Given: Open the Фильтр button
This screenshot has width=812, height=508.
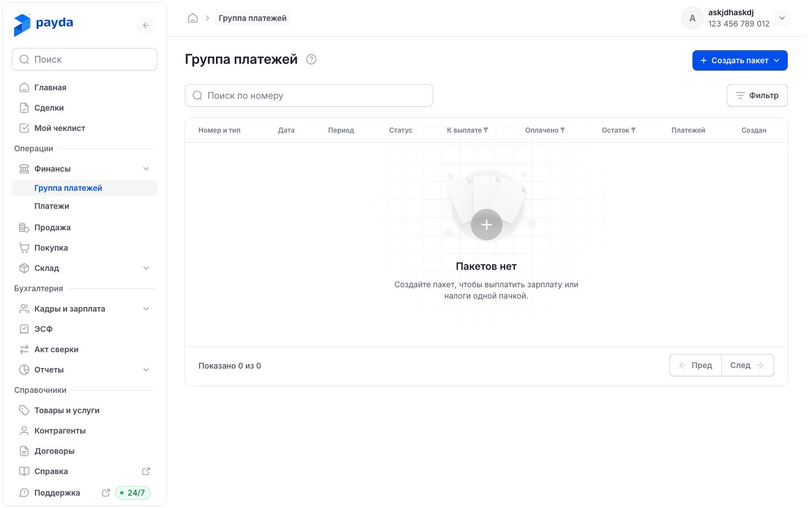Looking at the screenshot, I should point(757,95).
